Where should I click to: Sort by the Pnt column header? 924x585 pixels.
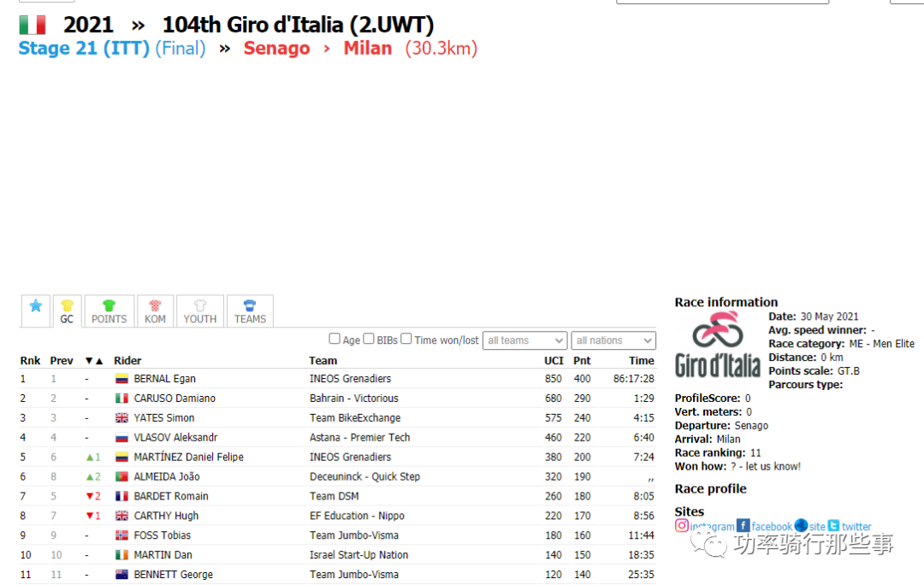(582, 361)
